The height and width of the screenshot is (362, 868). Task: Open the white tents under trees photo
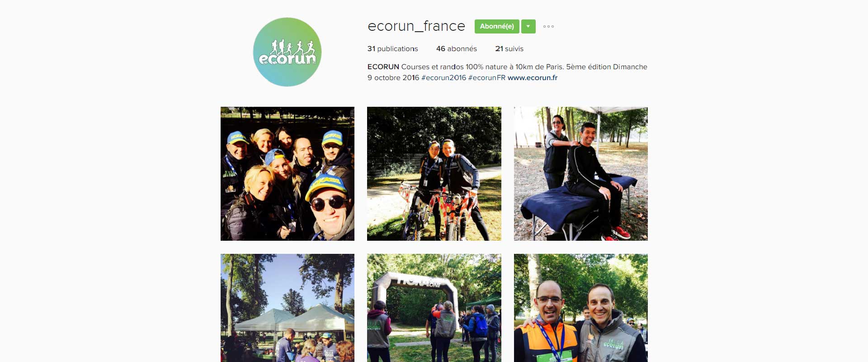point(288,308)
